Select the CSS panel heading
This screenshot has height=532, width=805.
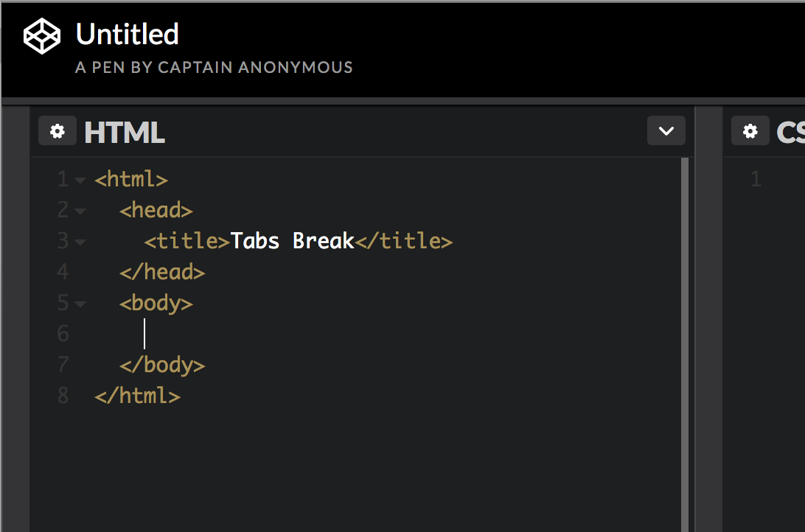click(x=790, y=133)
